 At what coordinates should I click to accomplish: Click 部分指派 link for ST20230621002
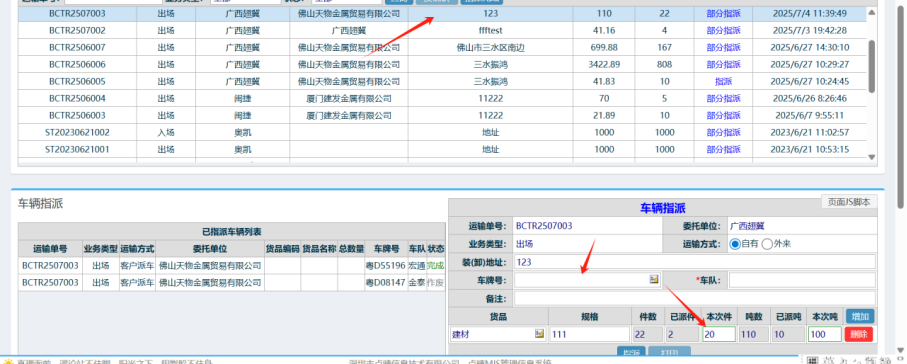(724, 133)
